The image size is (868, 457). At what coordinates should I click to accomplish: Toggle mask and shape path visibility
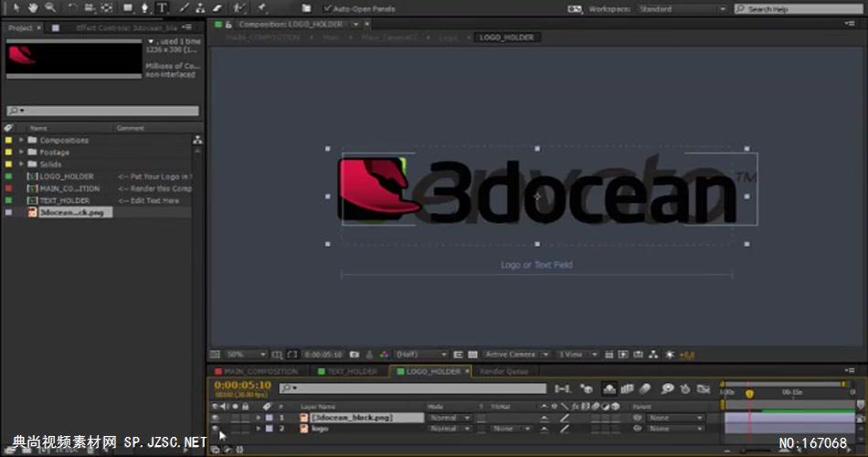click(292, 355)
